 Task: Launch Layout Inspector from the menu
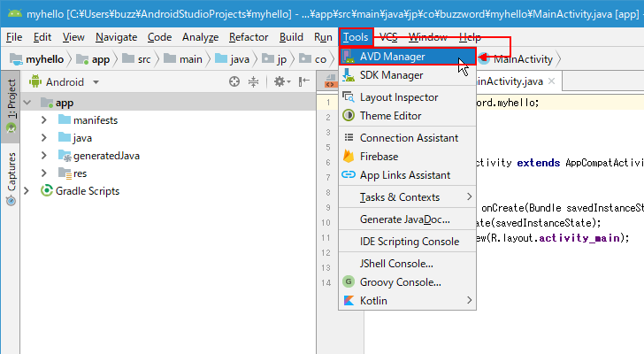(x=408, y=97)
